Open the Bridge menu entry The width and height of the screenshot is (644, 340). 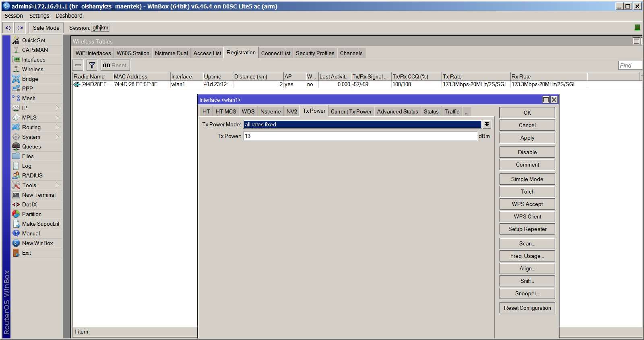tap(30, 79)
